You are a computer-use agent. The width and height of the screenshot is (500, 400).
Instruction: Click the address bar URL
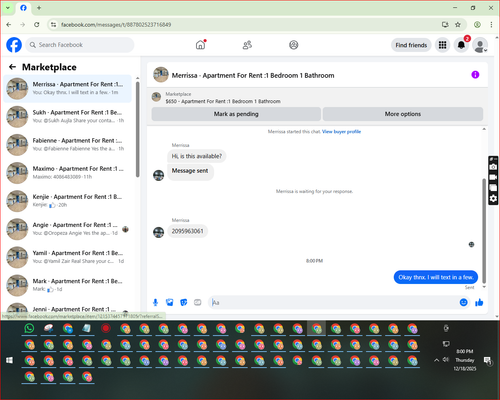(x=116, y=25)
